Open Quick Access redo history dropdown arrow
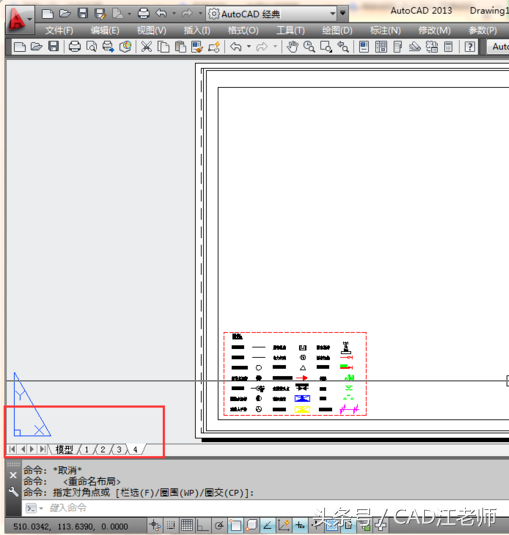The height and width of the screenshot is (535, 509). [200, 14]
